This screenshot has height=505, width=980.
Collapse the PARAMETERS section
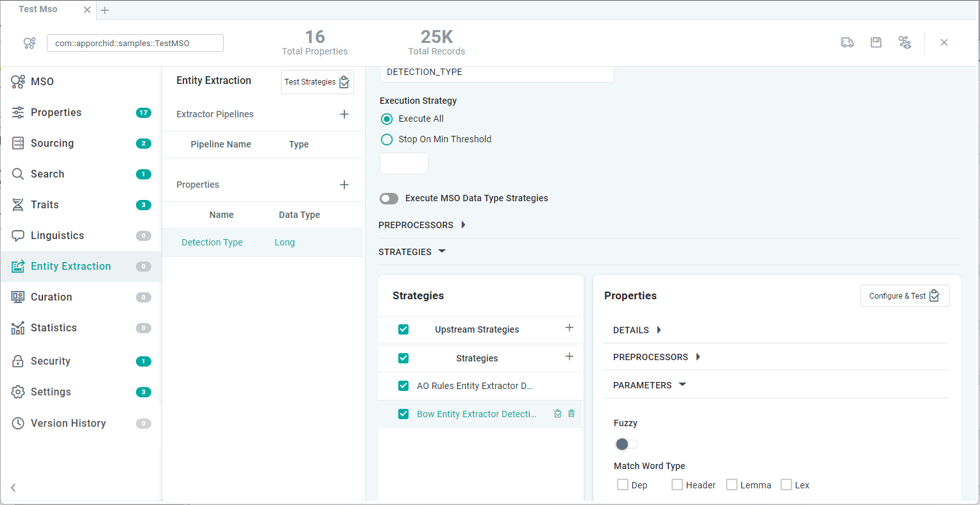649,385
